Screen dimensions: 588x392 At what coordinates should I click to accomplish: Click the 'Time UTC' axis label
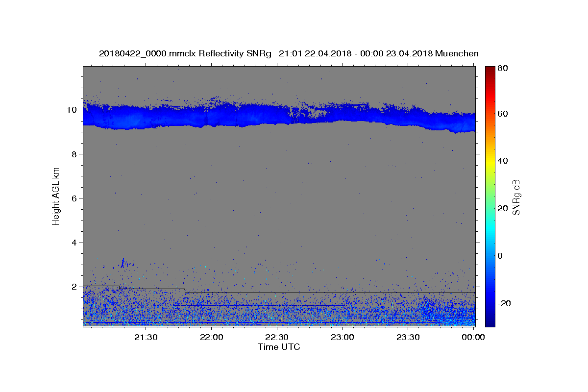[x=279, y=347]
